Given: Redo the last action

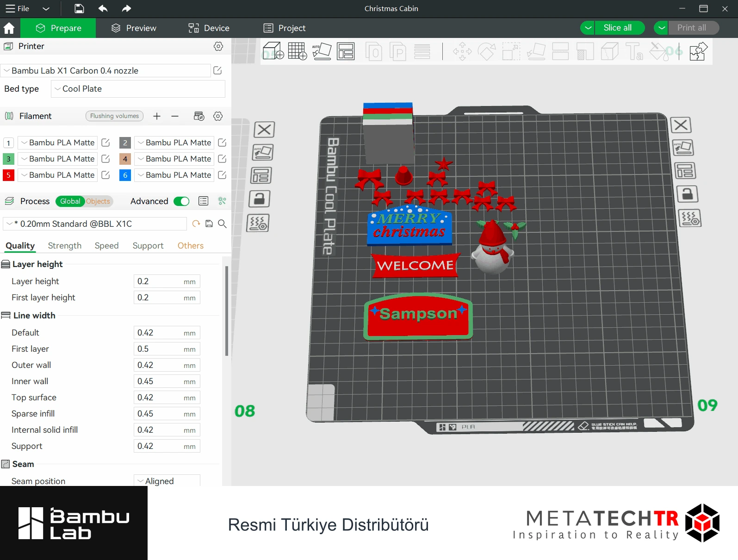Looking at the screenshot, I should [x=126, y=8].
